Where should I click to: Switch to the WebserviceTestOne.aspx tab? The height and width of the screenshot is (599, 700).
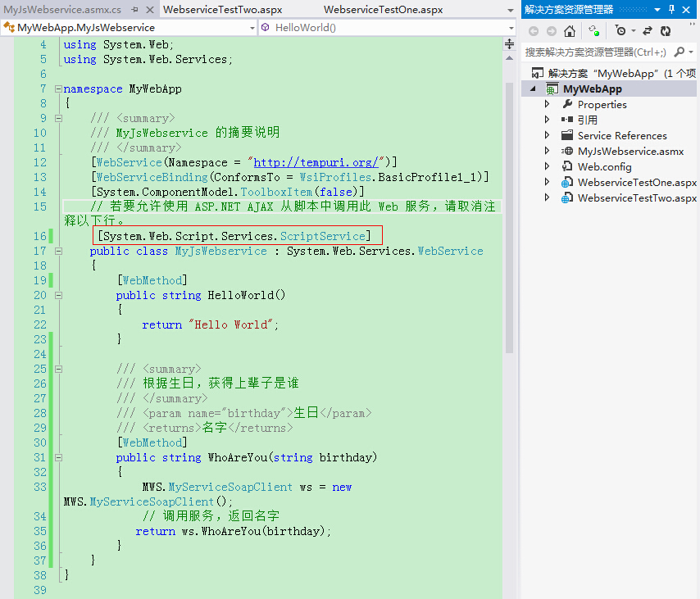pos(383,9)
